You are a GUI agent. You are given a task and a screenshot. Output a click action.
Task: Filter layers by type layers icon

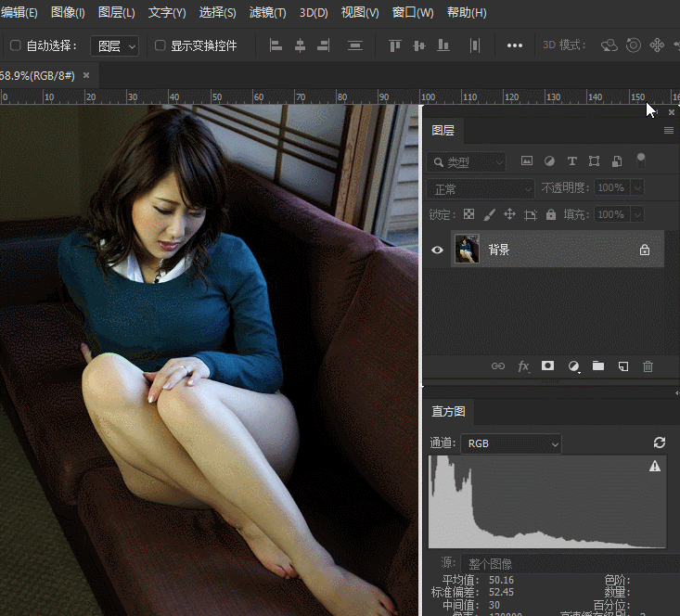click(x=572, y=161)
